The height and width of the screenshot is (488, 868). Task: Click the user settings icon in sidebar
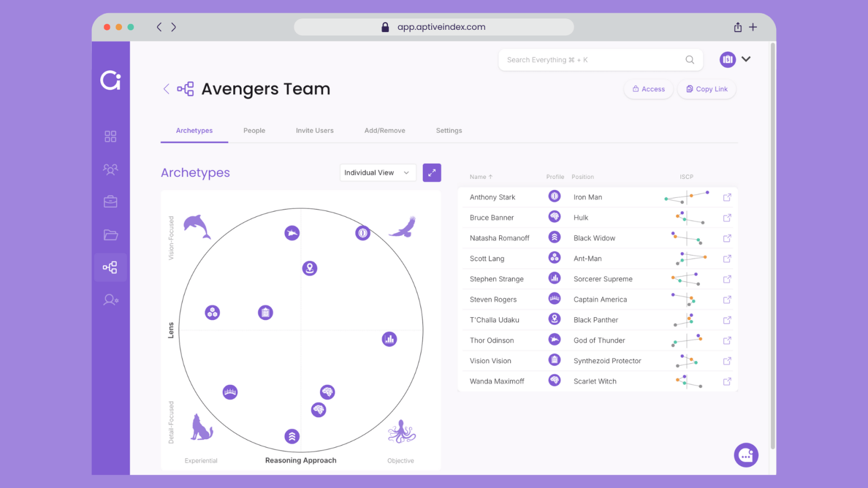point(111,300)
